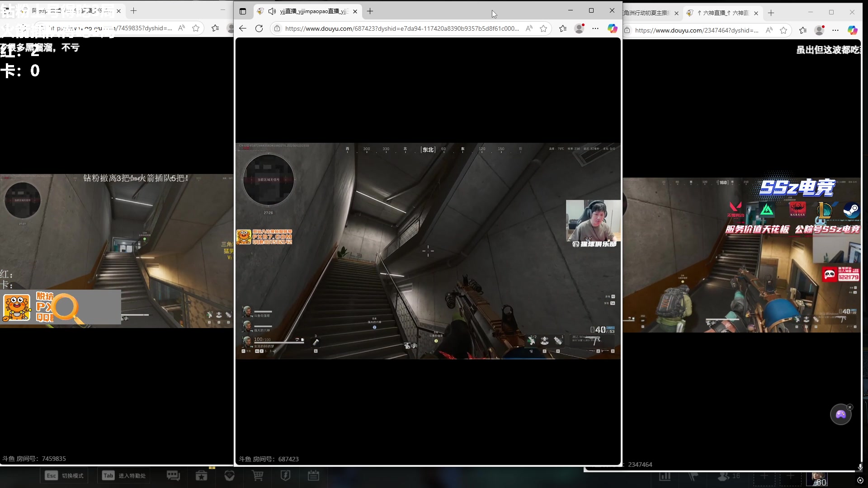Click the center live stream video

tap(428, 251)
